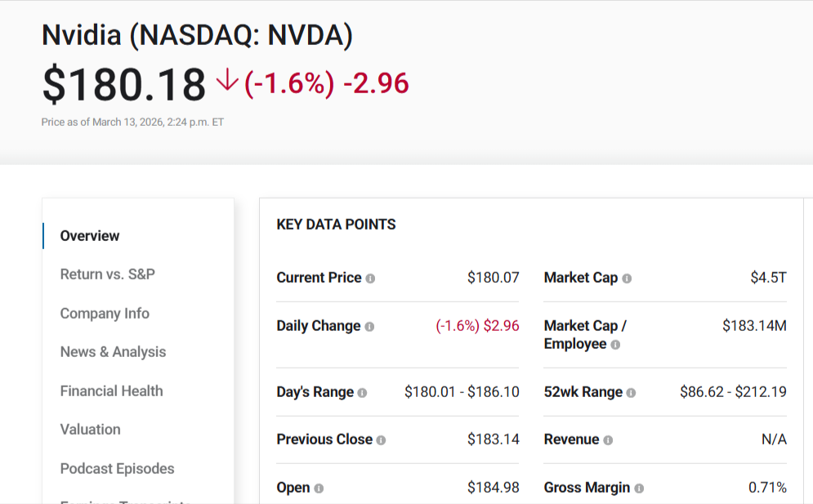The height and width of the screenshot is (504, 813).
Task: Click the 52wk Range info icon
Action: [632, 392]
